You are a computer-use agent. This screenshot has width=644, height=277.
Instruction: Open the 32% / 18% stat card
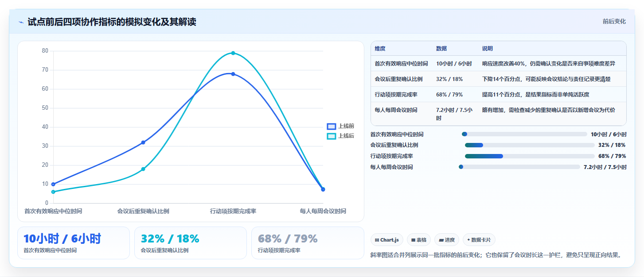[x=191, y=243]
